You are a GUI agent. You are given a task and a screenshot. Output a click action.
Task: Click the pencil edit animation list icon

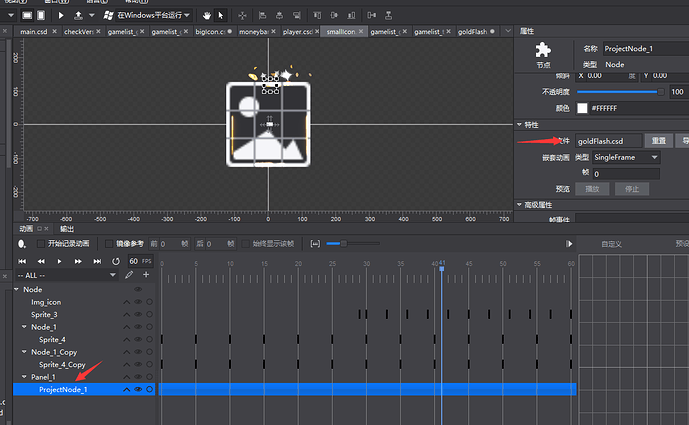point(129,275)
